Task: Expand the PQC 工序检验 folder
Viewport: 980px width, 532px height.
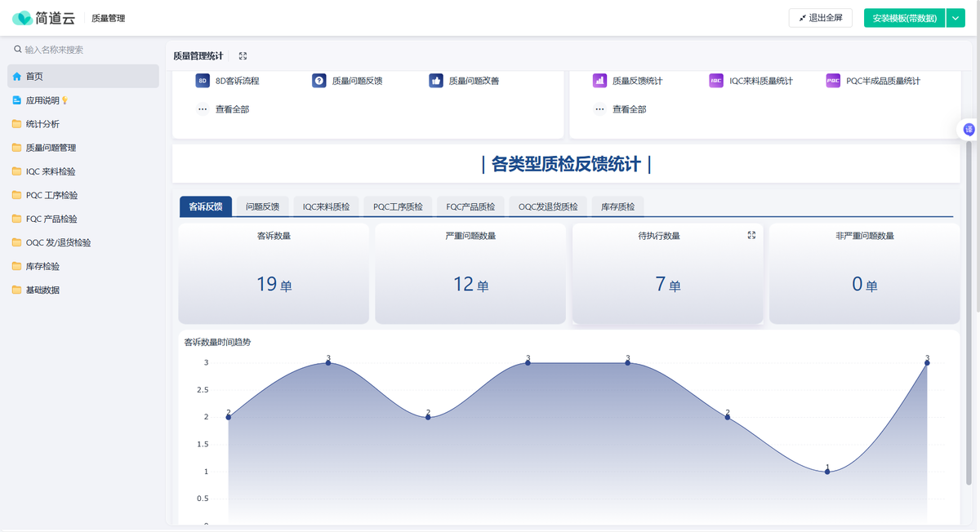Action: click(83, 195)
